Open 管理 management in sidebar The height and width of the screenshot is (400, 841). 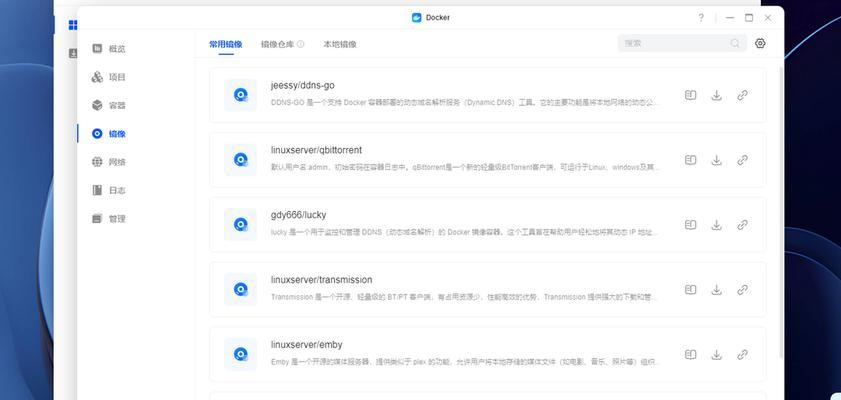109,219
